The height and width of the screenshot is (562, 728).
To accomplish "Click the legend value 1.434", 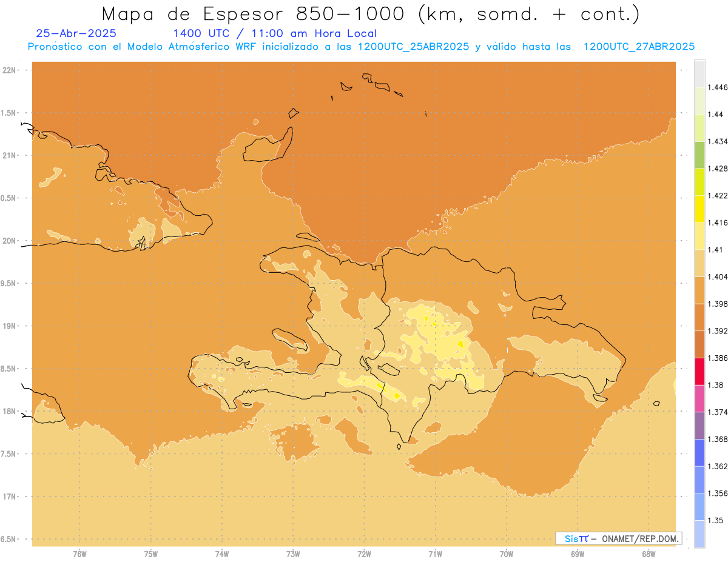I will tap(718, 141).
